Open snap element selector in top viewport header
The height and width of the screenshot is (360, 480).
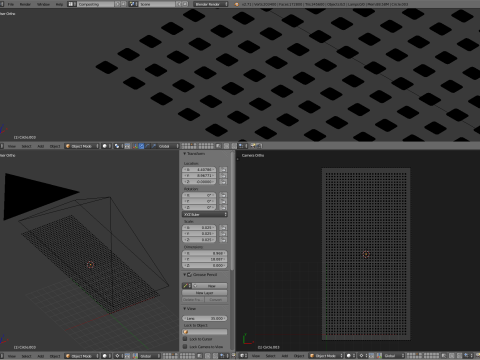click(242, 146)
